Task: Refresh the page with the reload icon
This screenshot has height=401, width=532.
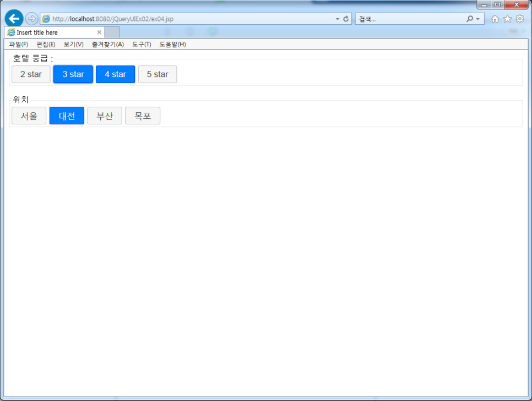Action: tap(346, 19)
